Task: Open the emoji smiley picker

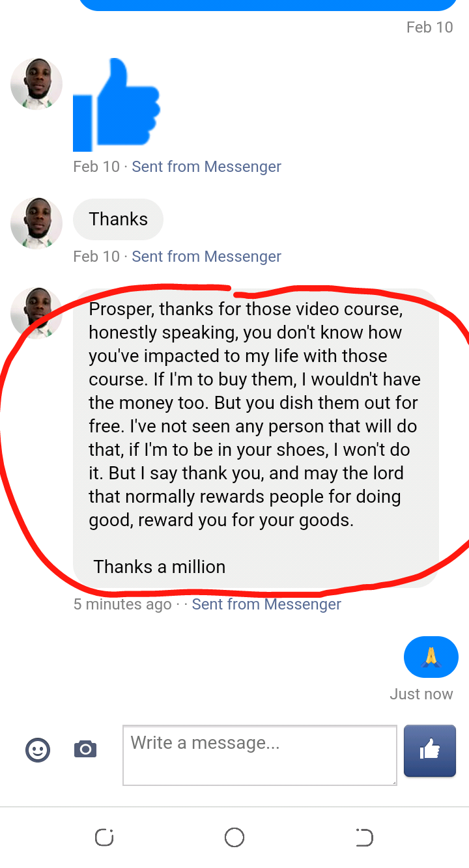Action: 38,749
